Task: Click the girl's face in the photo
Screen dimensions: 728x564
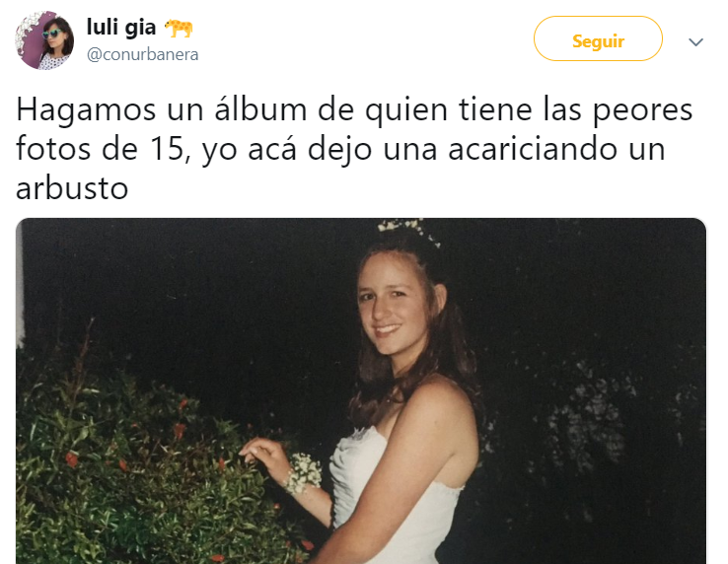Action: (x=393, y=307)
